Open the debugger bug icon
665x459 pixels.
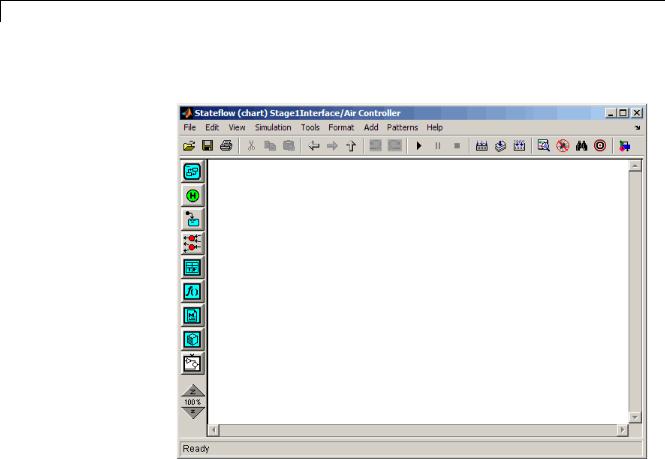pyautogui.click(x=563, y=146)
